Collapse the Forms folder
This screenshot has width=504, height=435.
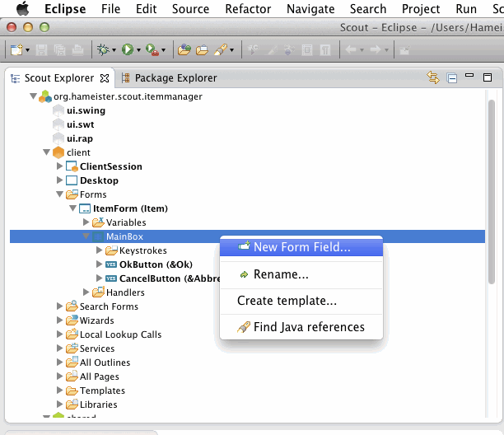point(60,194)
